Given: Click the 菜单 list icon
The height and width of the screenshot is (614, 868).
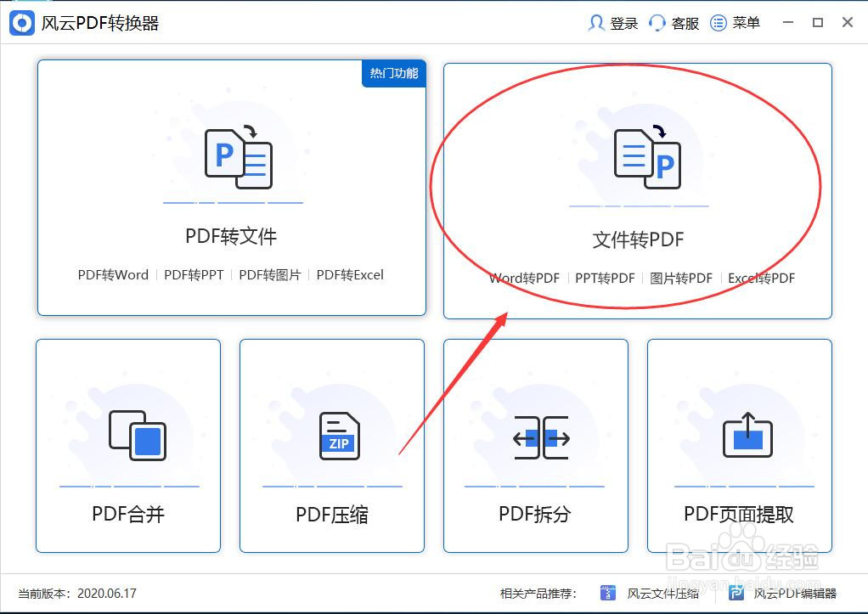Looking at the screenshot, I should point(718,23).
